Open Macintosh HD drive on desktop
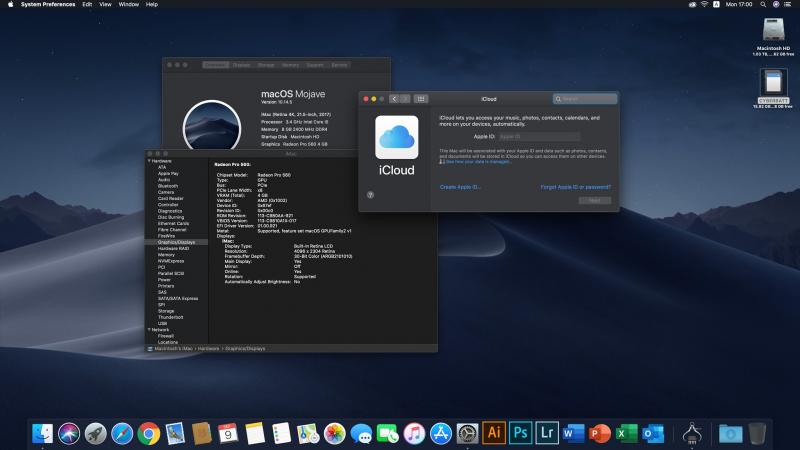This screenshot has height=450, width=800. click(x=773, y=30)
